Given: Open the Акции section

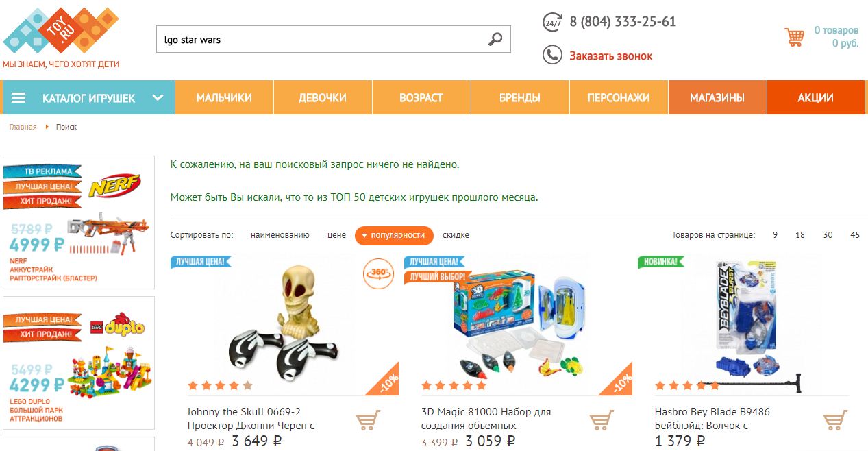Looking at the screenshot, I should (815, 98).
